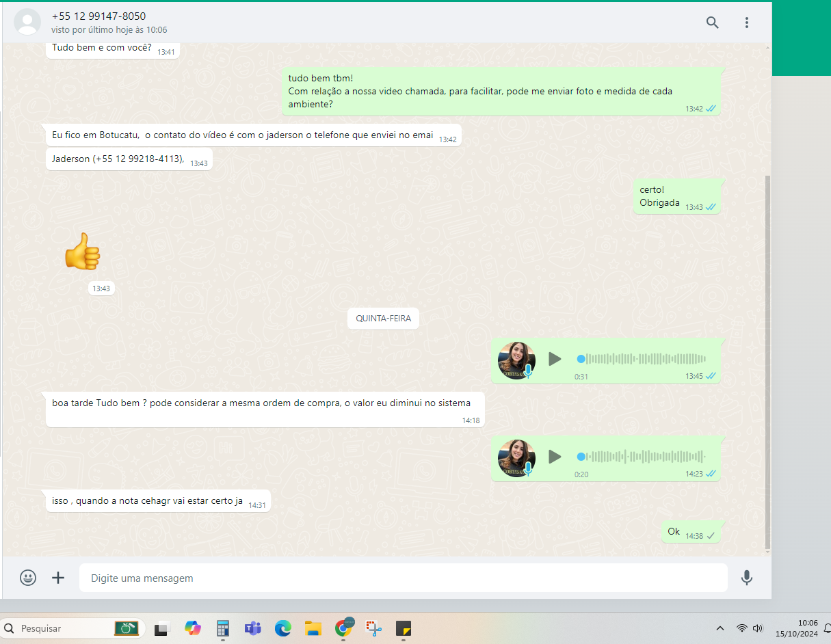Screen dimensions: 831x644
Task: Seek in the 0:20 audio waveform
Action: [642, 457]
